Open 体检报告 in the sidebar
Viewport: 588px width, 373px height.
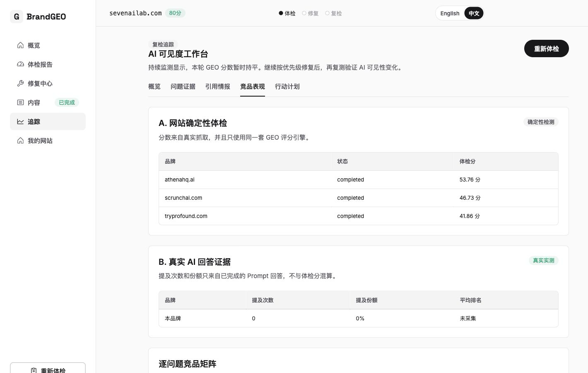click(48, 64)
